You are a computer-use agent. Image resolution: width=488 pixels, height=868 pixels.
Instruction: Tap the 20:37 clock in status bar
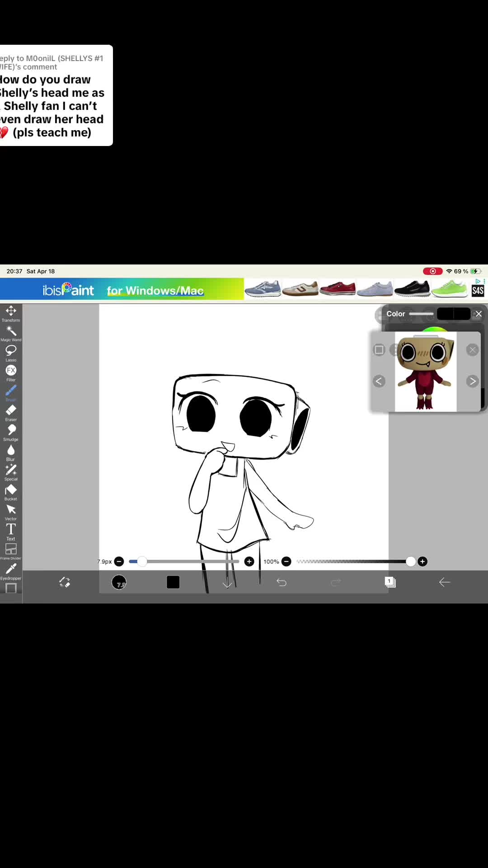tap(14, 271)
